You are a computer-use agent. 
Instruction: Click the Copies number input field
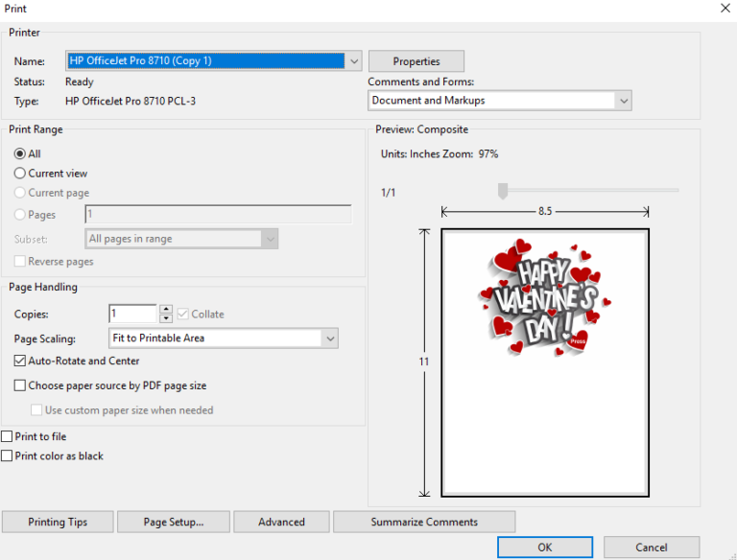[x=132, y=314]
